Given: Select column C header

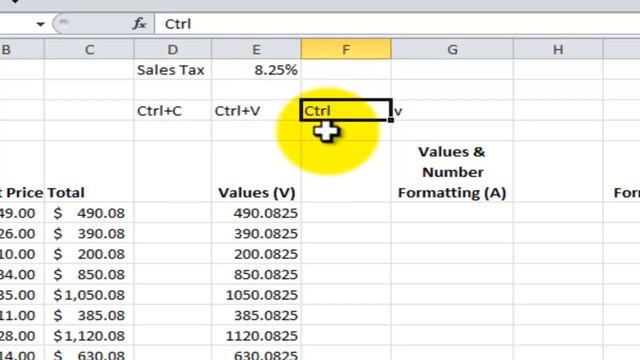Looking at the screenshot, I should click(89, 49).
